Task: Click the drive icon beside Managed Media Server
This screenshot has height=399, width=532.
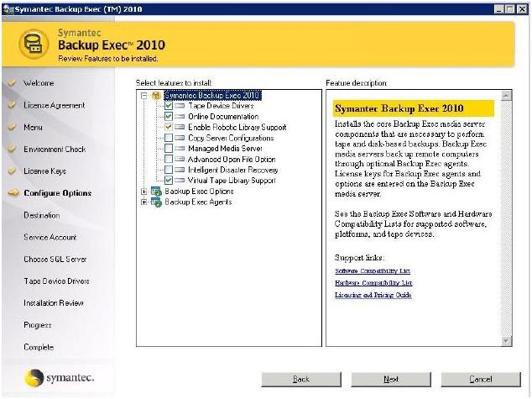Action: coord(180,149)
